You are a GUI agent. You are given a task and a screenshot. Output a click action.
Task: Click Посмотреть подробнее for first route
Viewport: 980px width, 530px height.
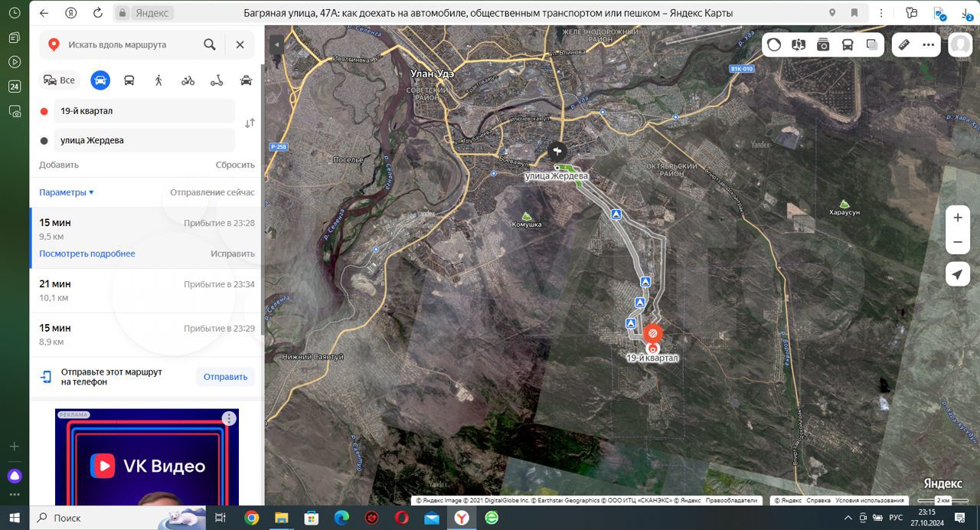(x=87, y=254)
